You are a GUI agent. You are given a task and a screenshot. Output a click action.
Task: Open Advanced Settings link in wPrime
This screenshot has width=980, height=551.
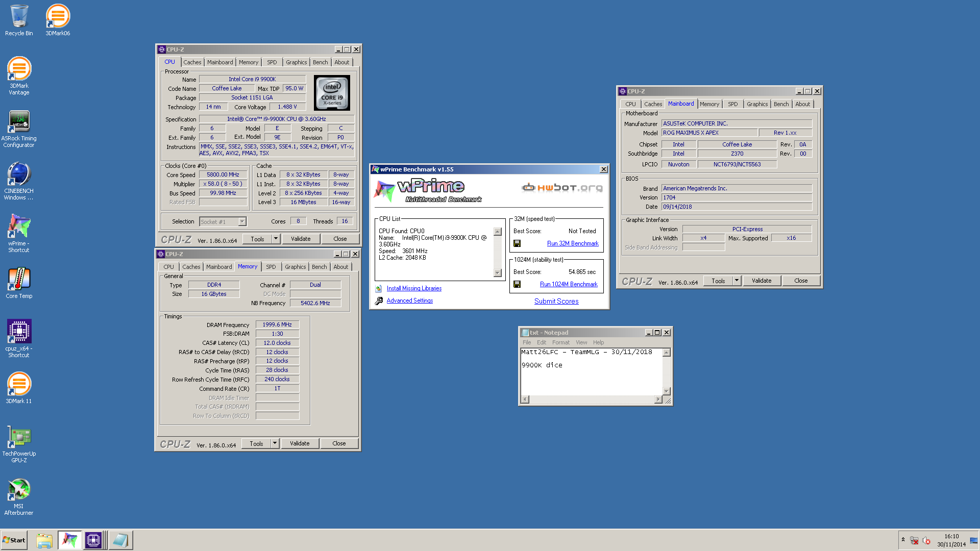click(410, 300)
